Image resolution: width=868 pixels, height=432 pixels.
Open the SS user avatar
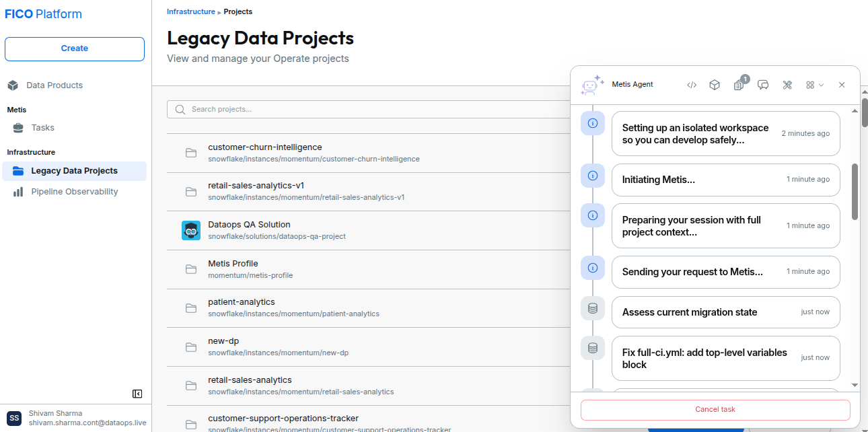click(x=14, y=419)
